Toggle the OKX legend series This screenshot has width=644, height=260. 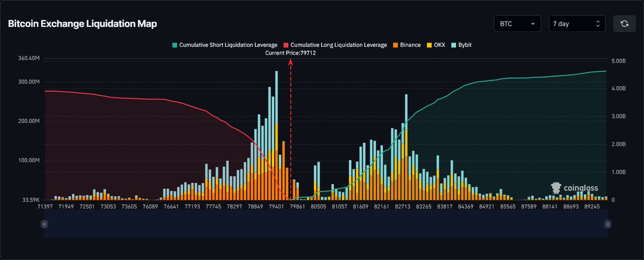point(435,45)
